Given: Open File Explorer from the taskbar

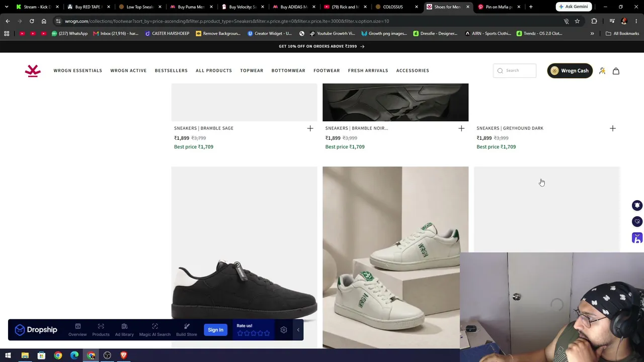Looking at the screenshot, I should [x=25, y=355].
